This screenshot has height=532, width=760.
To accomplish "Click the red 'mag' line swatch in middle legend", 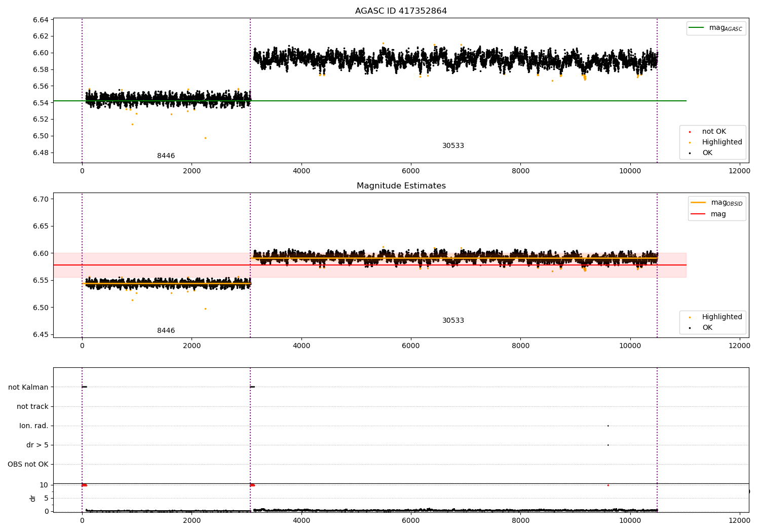I will click(x=698, y=214).
